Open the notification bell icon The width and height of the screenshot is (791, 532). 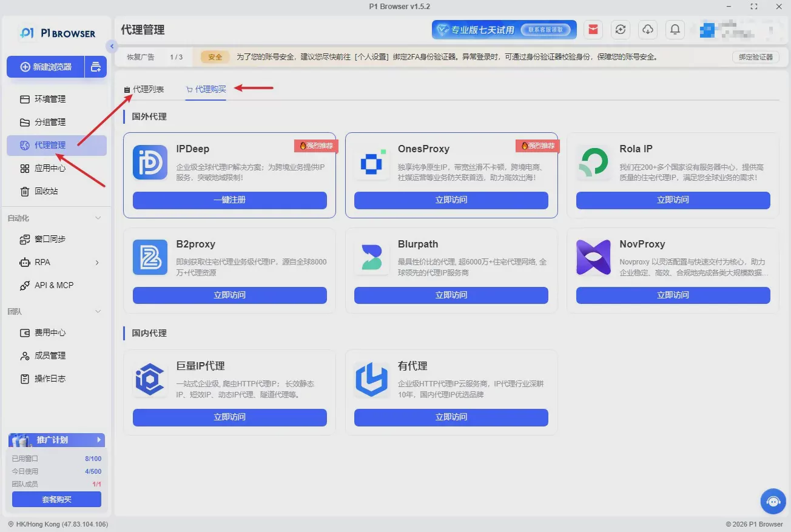675,29
